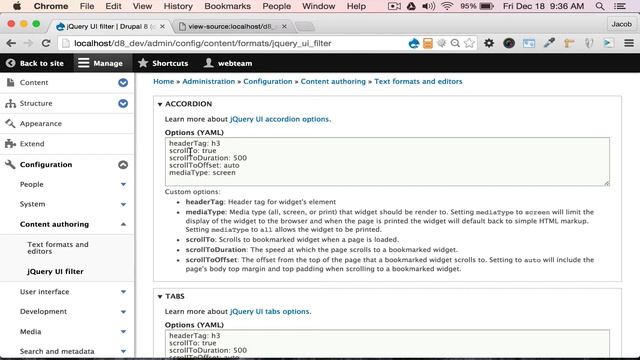Open jQuery UI accordion options link
640x360 pixels.
click(x=280, y=119)
